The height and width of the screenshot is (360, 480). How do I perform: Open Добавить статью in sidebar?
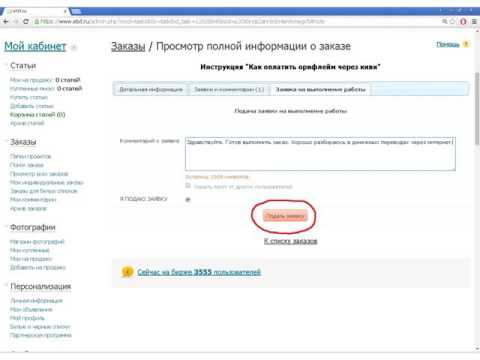tap(32, 106)
